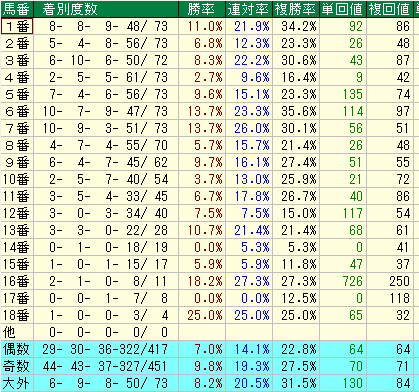Click the 17番 row label

[16, 298]
